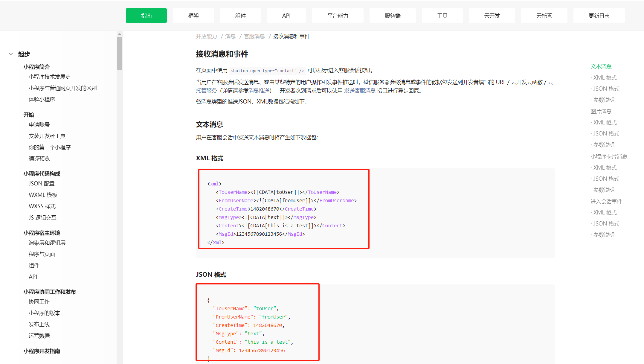Click the 开放能力 breadcrumb link
This screenshot has width=644, height=364.
click(x=206, y=36)
